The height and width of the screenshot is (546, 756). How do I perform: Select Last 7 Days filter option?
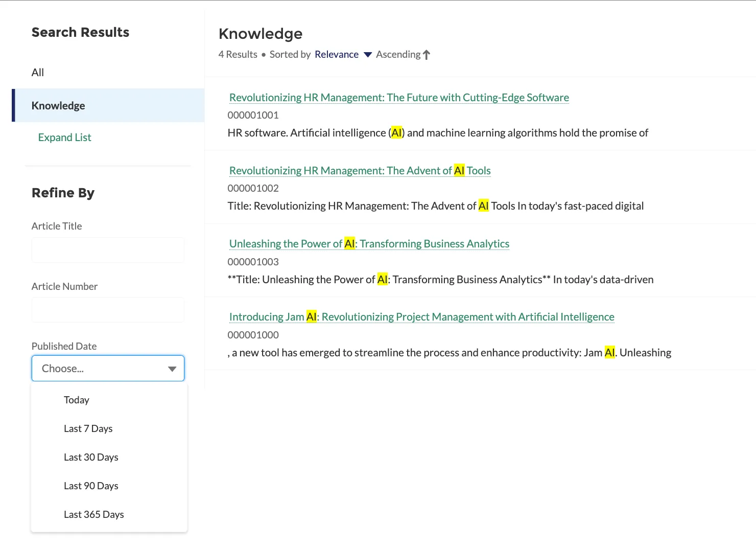[88, 428]
